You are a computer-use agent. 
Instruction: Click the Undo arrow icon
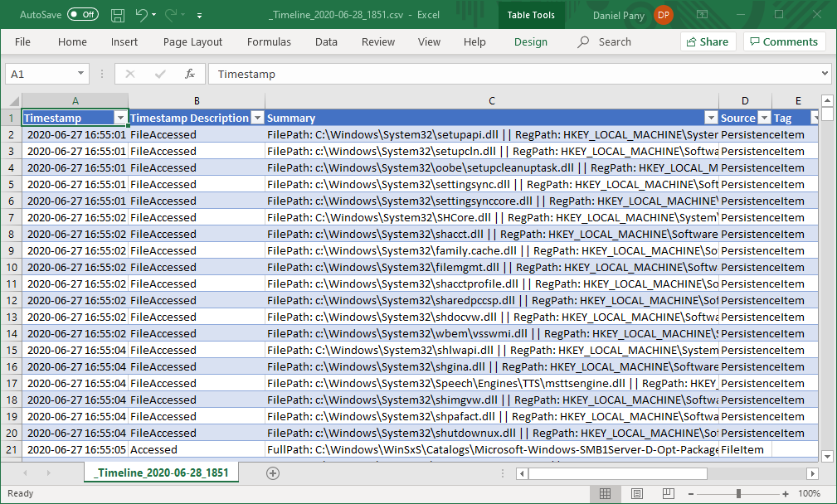point(142,15)
